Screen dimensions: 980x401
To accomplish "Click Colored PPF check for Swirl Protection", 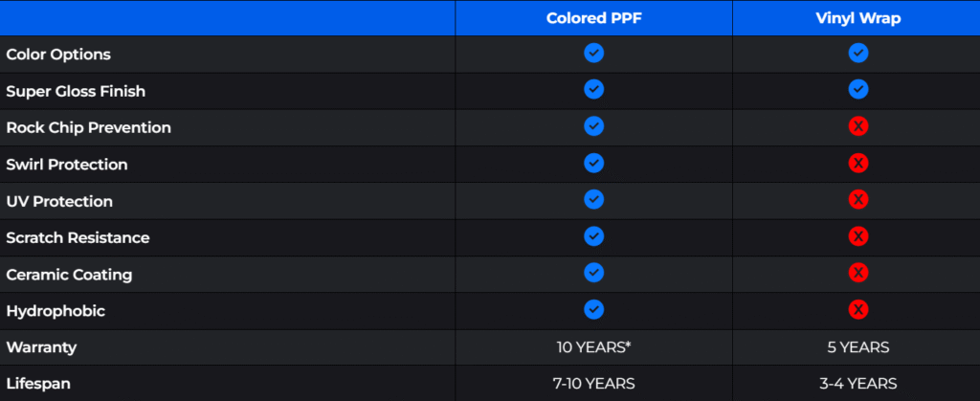I will [x=593, y=164].
